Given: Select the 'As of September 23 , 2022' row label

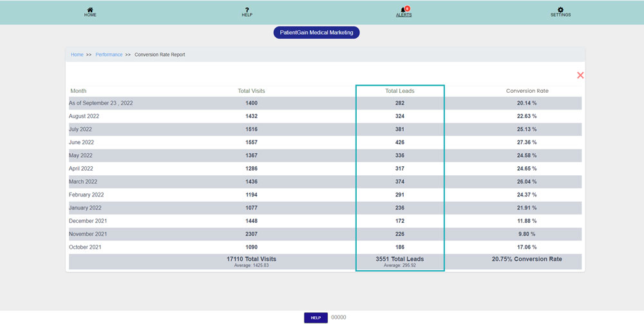Looking at the screenshot, I should 100,103.
